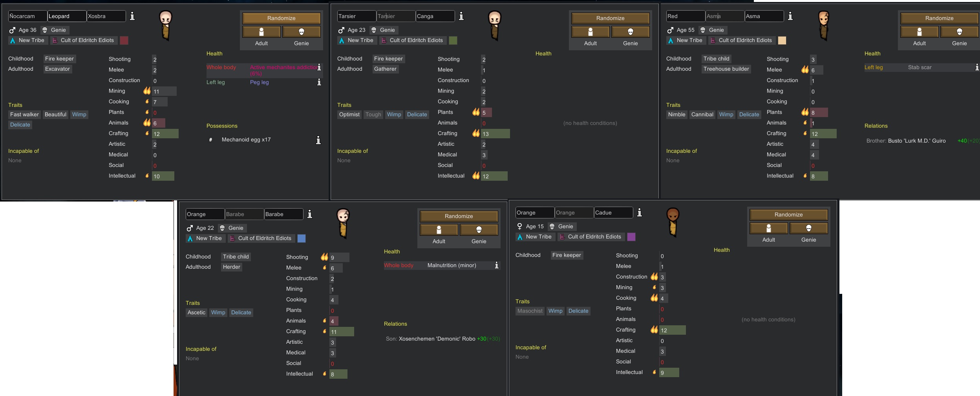Edit the Leopard nickname field
This screenshot has width=980, height=396.
tap(67, 16)
